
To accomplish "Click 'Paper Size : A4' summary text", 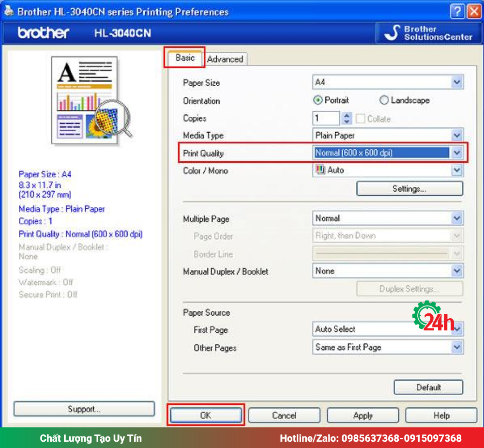I will 45,174.
